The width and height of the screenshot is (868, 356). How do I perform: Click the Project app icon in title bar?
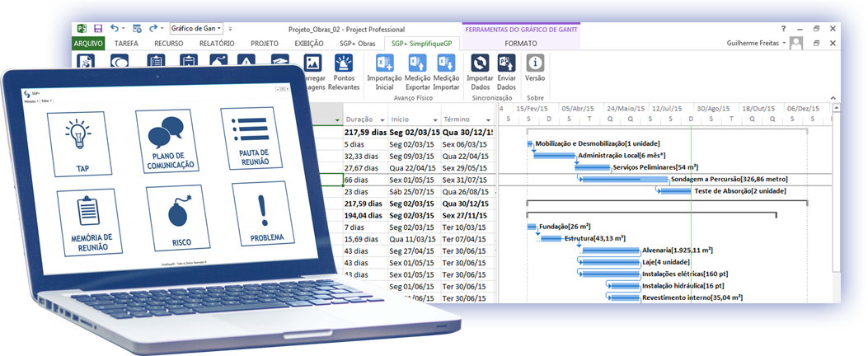point(82,29)
